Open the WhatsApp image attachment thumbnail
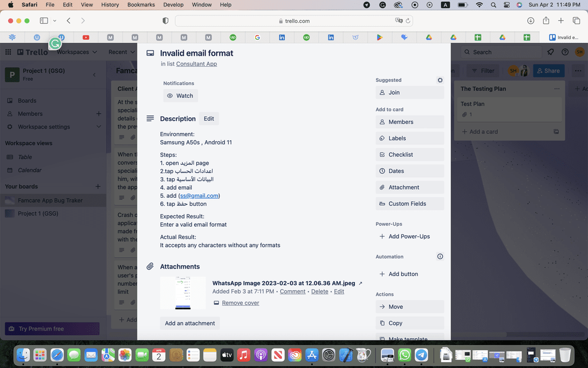This screenshot has width=588, height=368. [x=183, y=293]
